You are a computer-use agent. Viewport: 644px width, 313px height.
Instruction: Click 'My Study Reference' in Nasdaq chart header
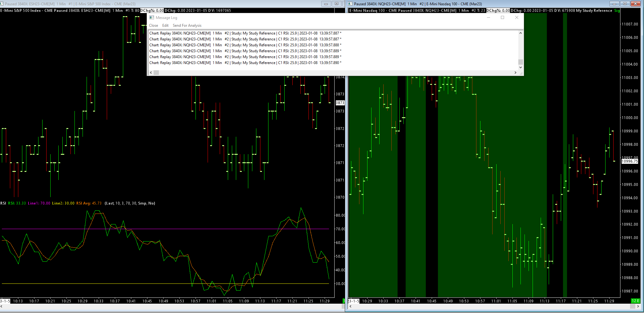click(x=594, y=11)
